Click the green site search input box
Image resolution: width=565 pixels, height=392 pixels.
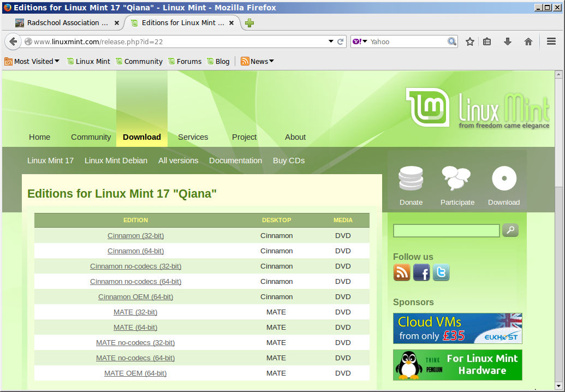(x=446, y=230)
